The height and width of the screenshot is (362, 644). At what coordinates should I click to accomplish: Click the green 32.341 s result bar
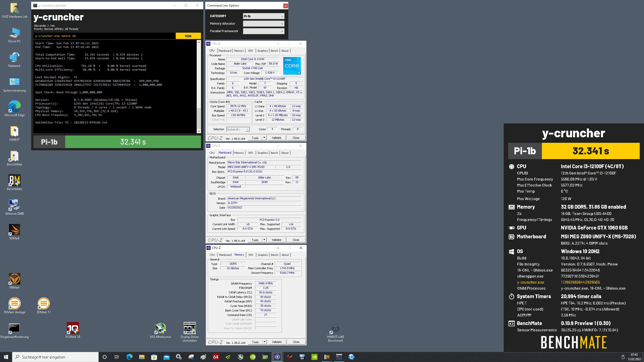[x=133, y=142]
